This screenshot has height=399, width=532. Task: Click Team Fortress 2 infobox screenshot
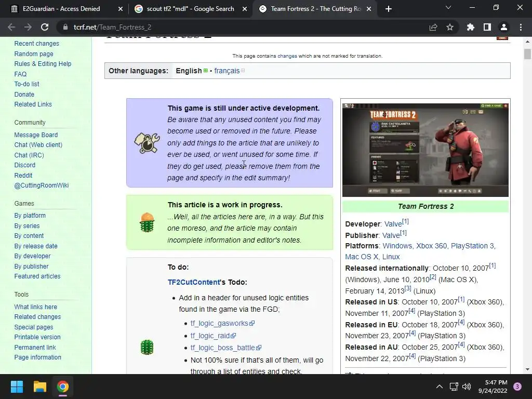pyautogui.click(x=425, y=150)
